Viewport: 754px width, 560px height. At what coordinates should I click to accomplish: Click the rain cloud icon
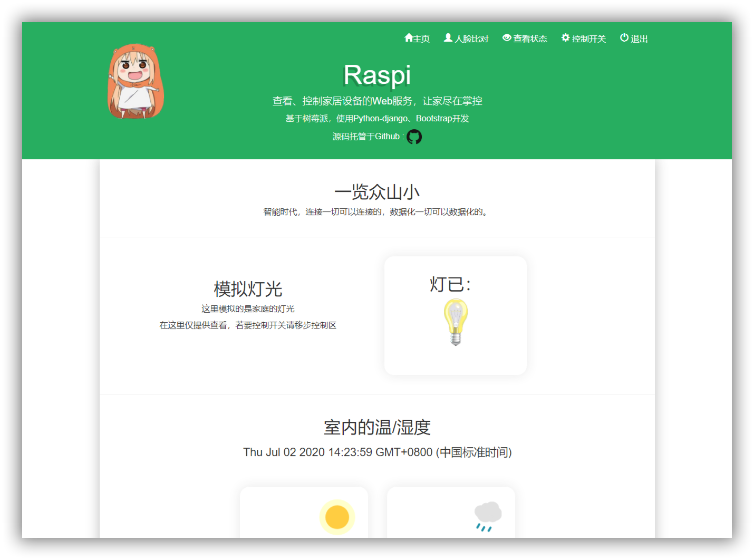tap(488, 517)
